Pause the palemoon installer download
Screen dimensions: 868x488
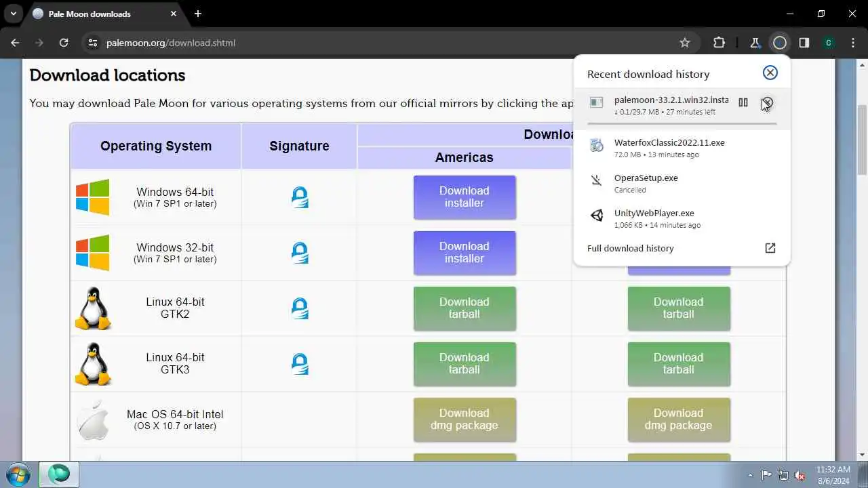click(x=743, y=103)
